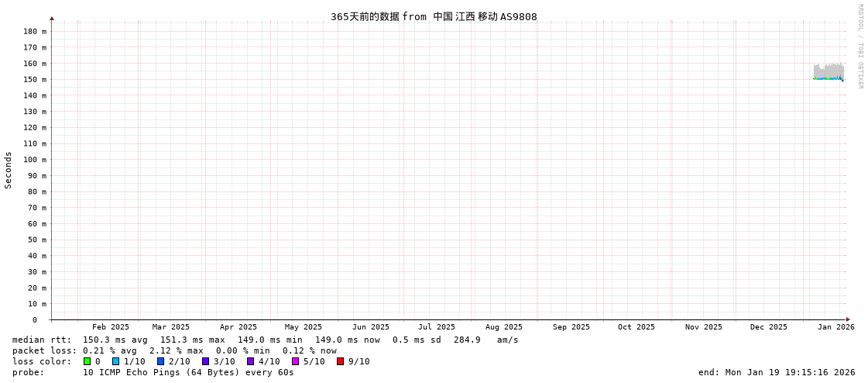Screen dimensions: 868x383
Task: Click the violet 4/10 loss swatch
Action: point(250,361)
